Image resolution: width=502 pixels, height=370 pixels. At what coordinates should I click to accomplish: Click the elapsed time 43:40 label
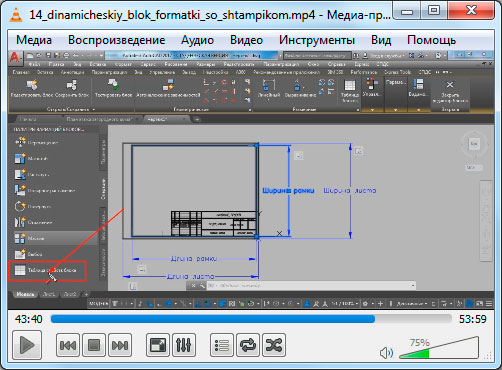(29, 319)
